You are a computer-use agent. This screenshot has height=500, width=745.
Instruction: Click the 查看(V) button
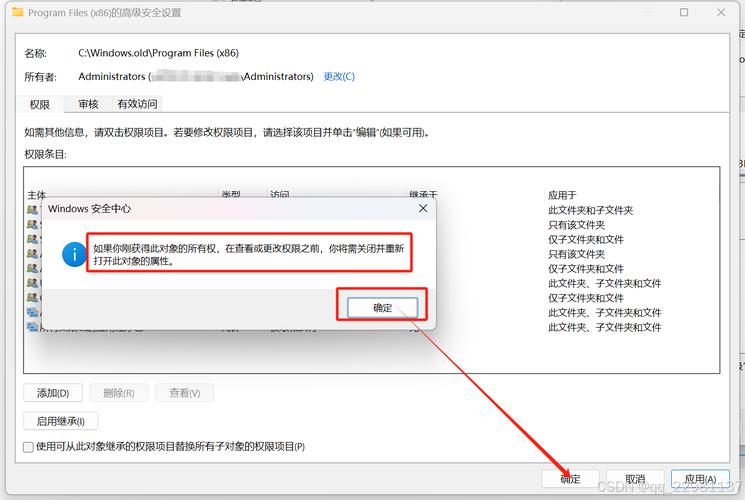185,393
